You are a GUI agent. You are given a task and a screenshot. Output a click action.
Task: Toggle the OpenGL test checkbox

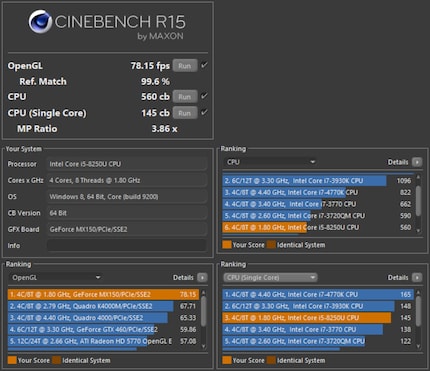(x=204, y=65)
